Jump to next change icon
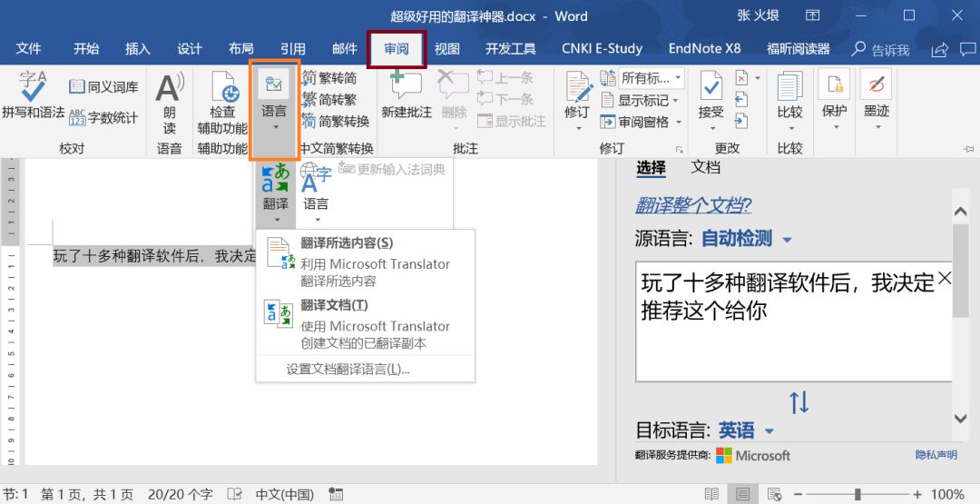The image size is (980, 504). click(x=741, y=120)
